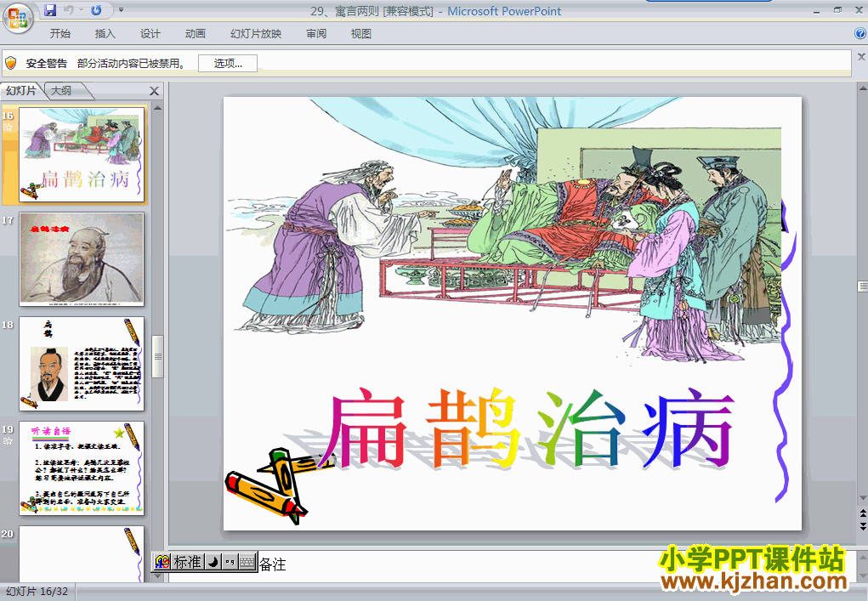Select the 审阅 ribbon tab
Screen dimensions: 868x601
tap(316, 34)
